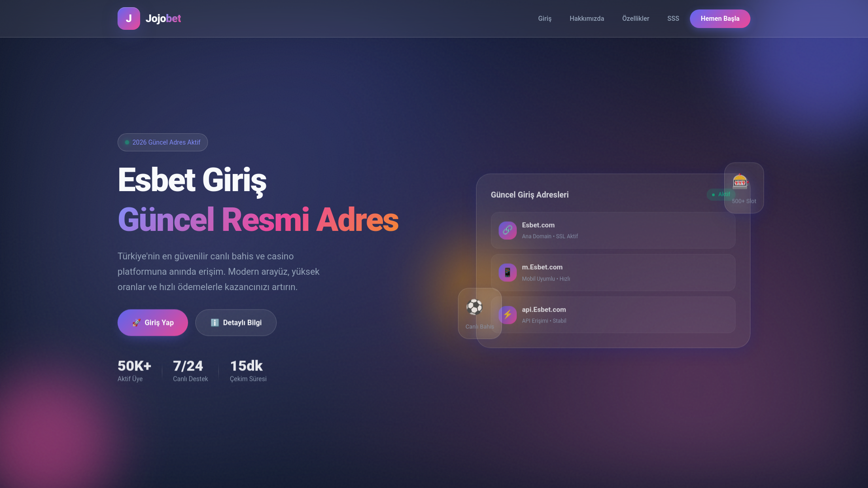Click the Hemen Başla button

720,19
